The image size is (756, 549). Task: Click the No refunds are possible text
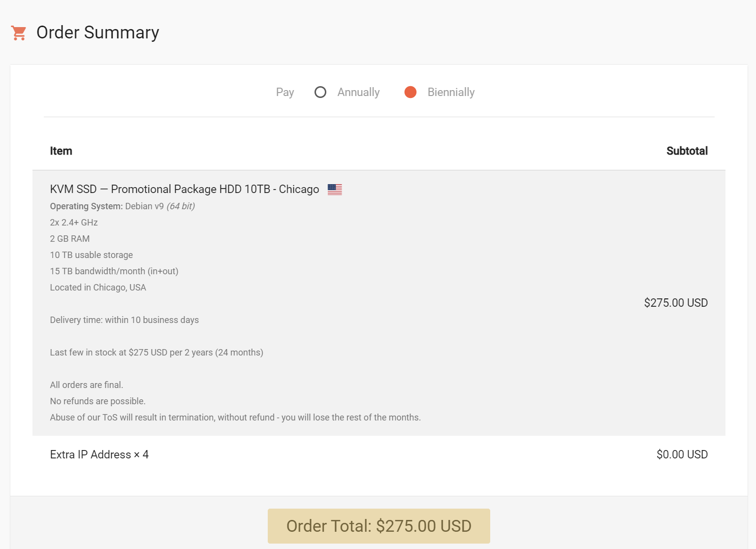pos(97,401)
